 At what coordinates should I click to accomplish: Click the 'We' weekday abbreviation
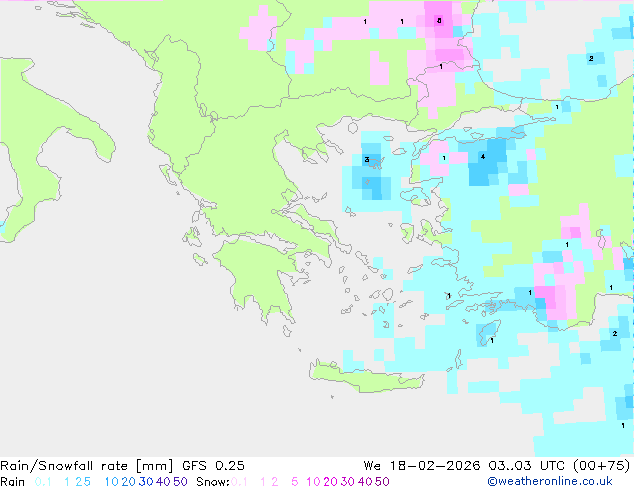click(x=372, y=466)
